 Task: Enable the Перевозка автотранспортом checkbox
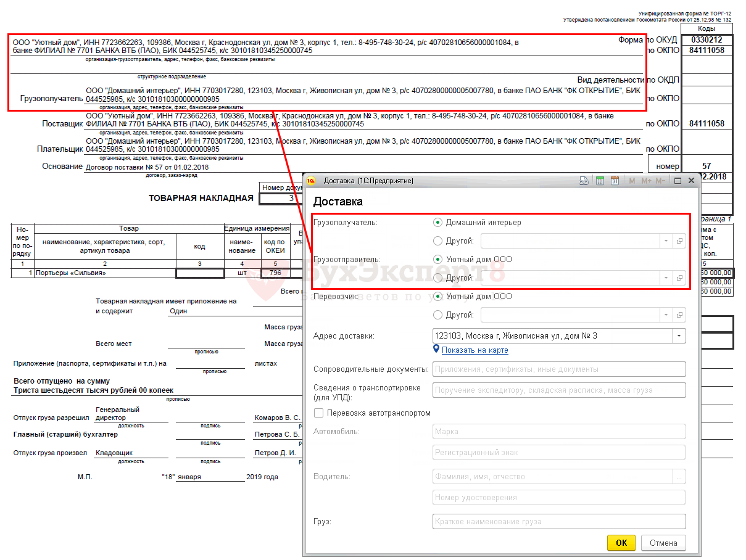coord(318,413)
